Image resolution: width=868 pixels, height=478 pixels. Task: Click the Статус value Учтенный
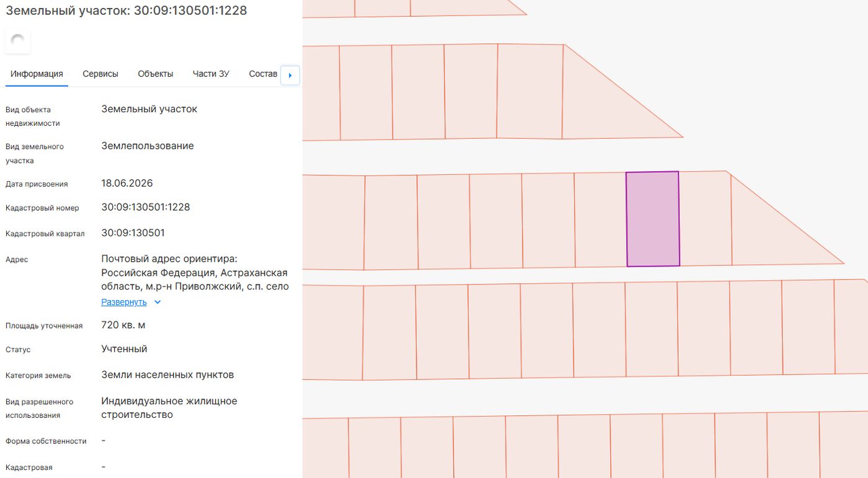pos(124,349)
